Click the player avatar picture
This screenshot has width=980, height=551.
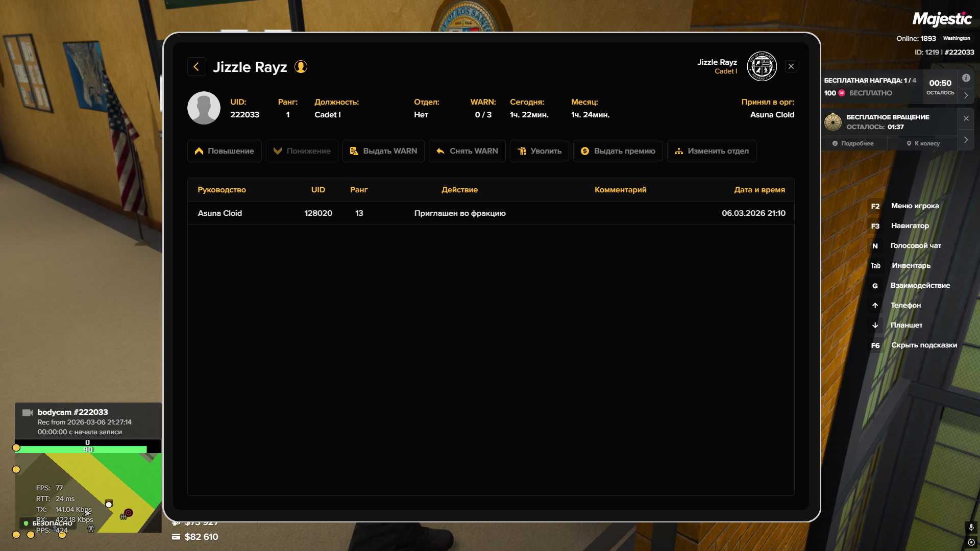204,108
